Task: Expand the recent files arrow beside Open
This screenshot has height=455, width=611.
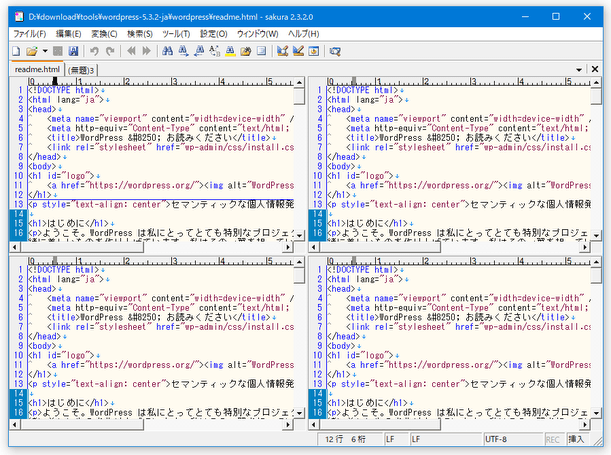Action: tap(45, 51)
